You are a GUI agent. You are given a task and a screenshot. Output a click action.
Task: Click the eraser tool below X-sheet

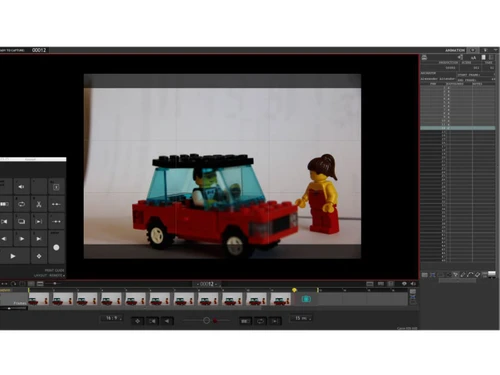point(477,275)
